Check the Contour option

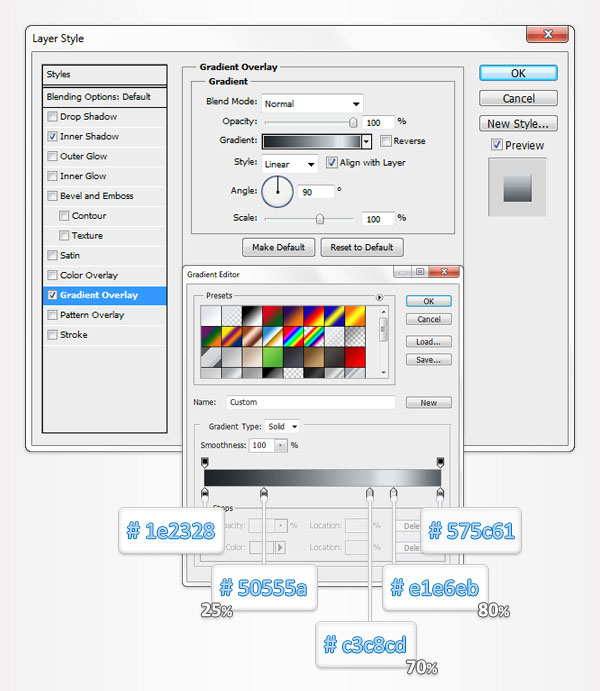pyautogui.click(x=64, y=216)
